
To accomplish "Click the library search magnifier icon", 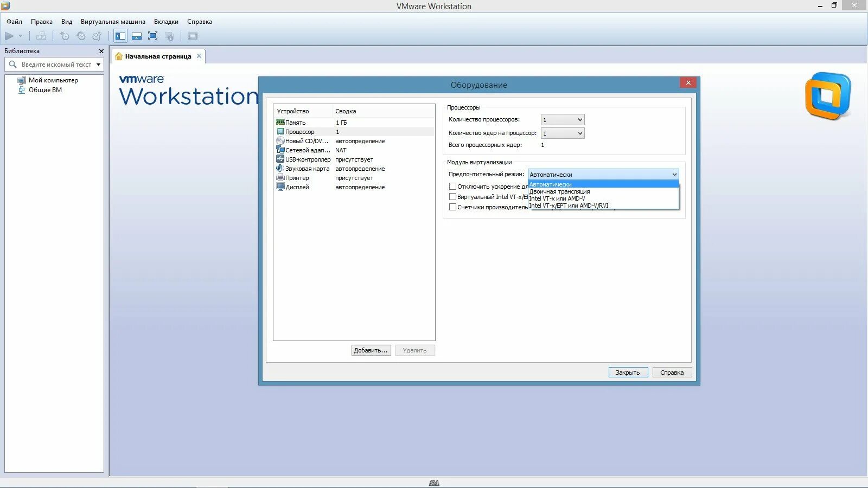I will 13,65.
